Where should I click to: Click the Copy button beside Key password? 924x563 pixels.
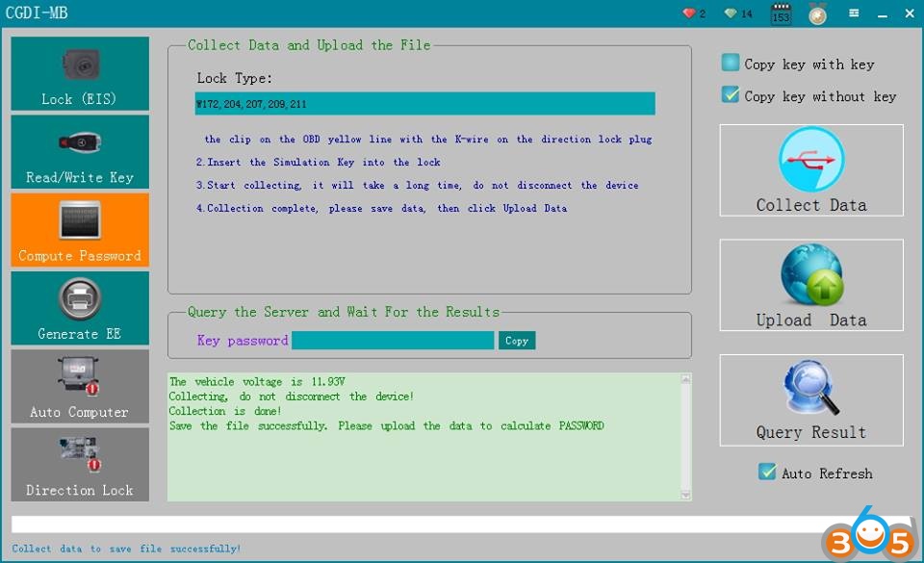point(517,341)
